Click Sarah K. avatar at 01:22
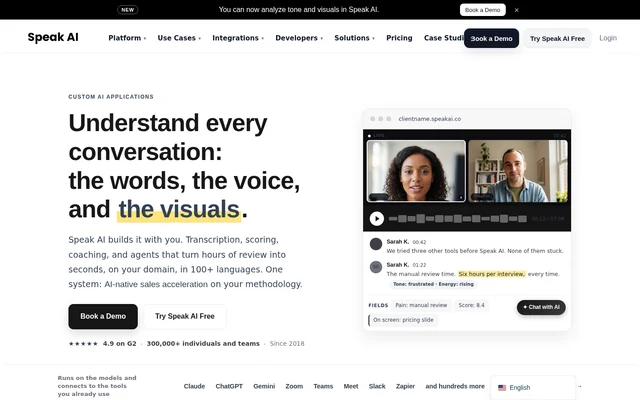 [376, 267]
